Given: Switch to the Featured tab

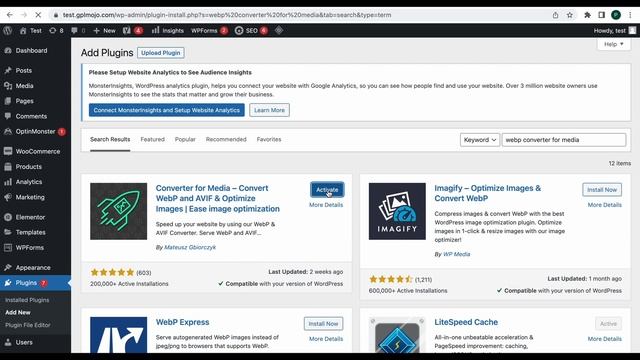Looking at the screenshot, I should [x=152, y=139].
